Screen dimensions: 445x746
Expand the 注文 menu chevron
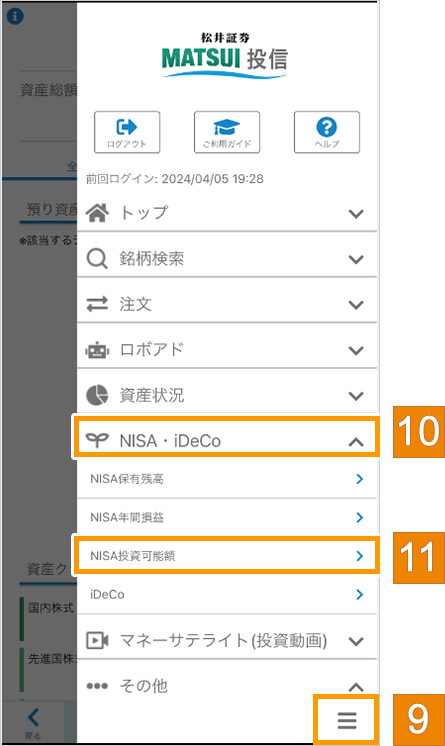pos(356,304)
